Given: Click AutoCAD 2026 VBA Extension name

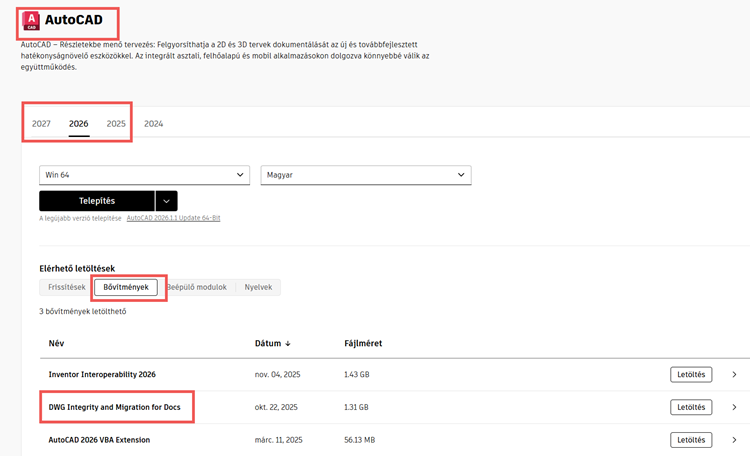Looking at the screenshot, I should (99, 440).
